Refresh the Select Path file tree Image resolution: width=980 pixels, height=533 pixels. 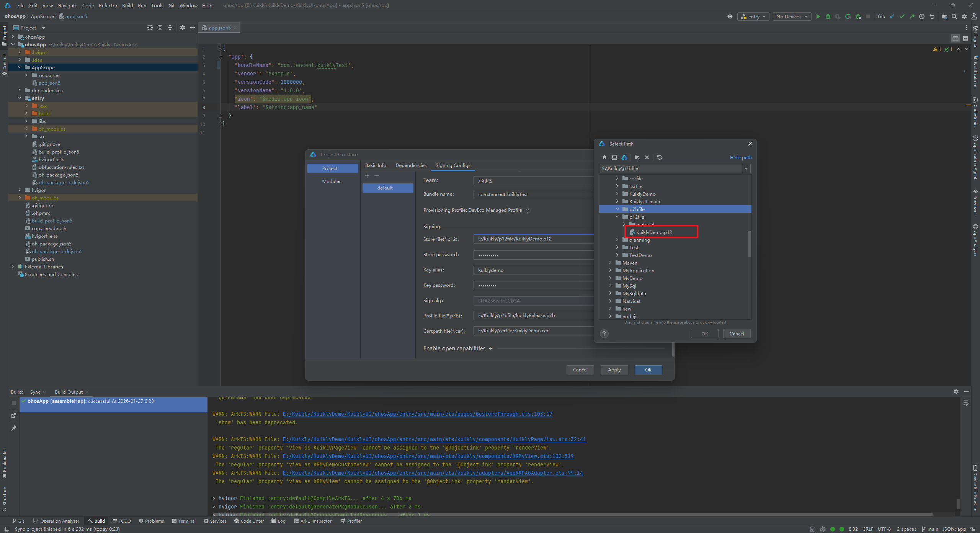[x=660, y=157]
